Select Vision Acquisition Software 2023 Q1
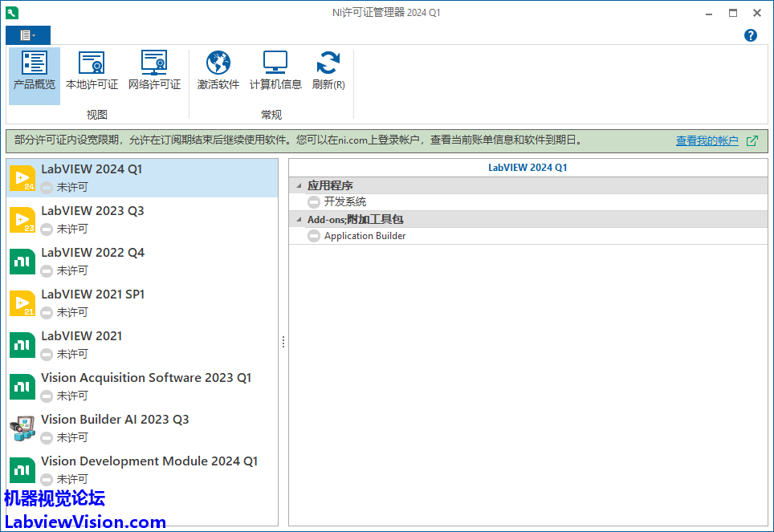The height and width of the screenshot is (532, 774). 142,387
